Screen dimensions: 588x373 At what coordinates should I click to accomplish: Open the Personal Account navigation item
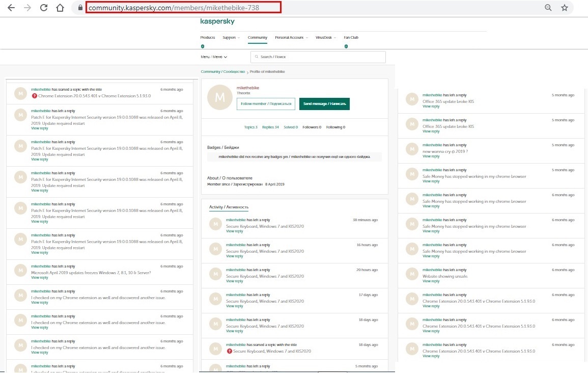point(289,38)
